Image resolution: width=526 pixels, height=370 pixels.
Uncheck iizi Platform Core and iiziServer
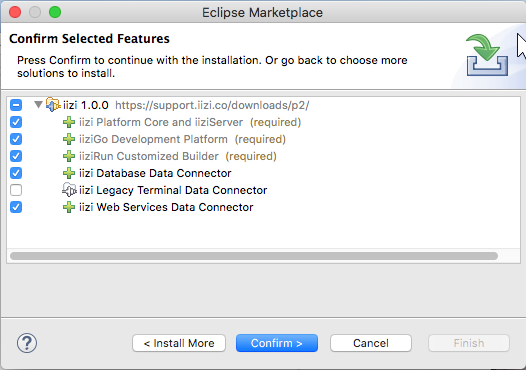click(16, 122)
